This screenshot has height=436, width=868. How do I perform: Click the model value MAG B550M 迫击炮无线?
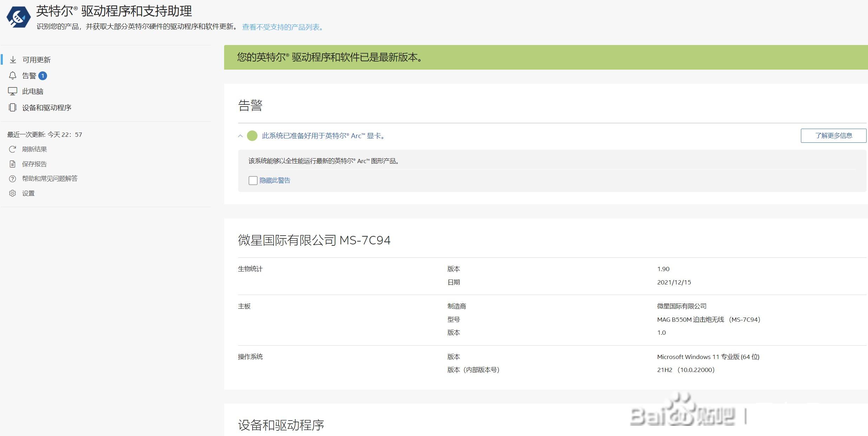(709, 320)
